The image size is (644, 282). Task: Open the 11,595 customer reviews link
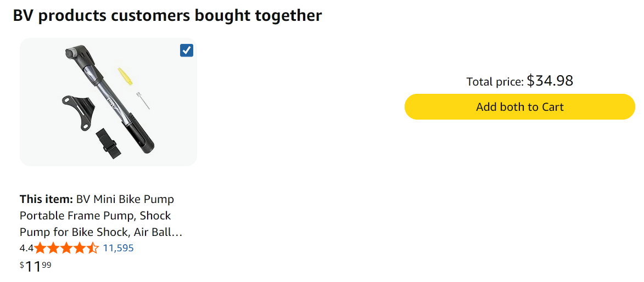click(118, 248)
